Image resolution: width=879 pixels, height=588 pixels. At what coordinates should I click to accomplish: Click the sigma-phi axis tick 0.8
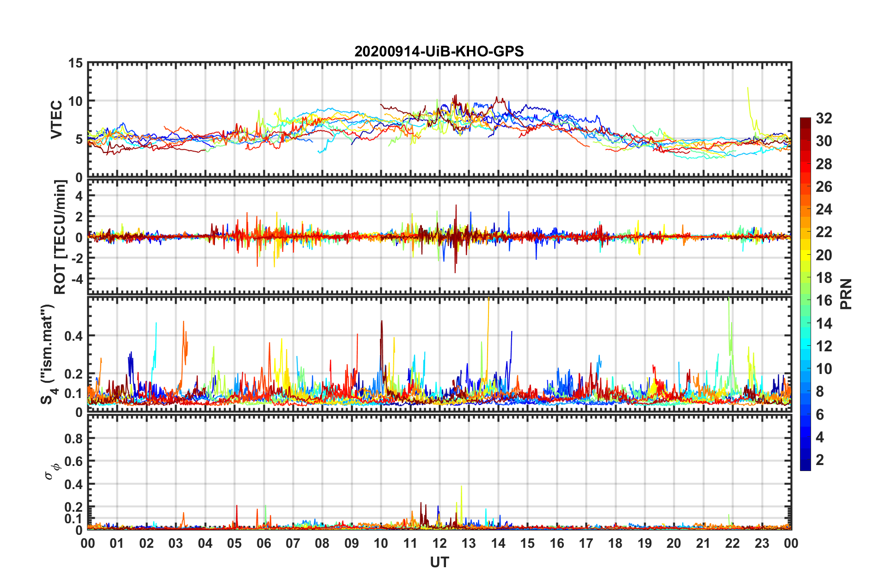73,438
